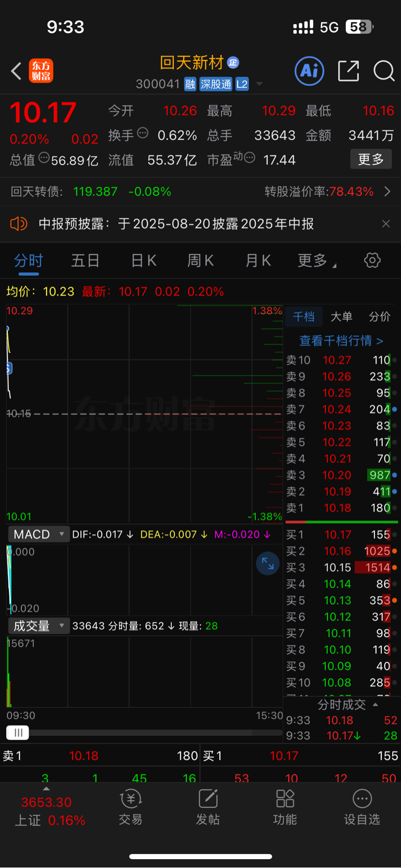Move the chart timeline slider handle
The width and height of the screenshot is (401, 868).
(18, 732)
